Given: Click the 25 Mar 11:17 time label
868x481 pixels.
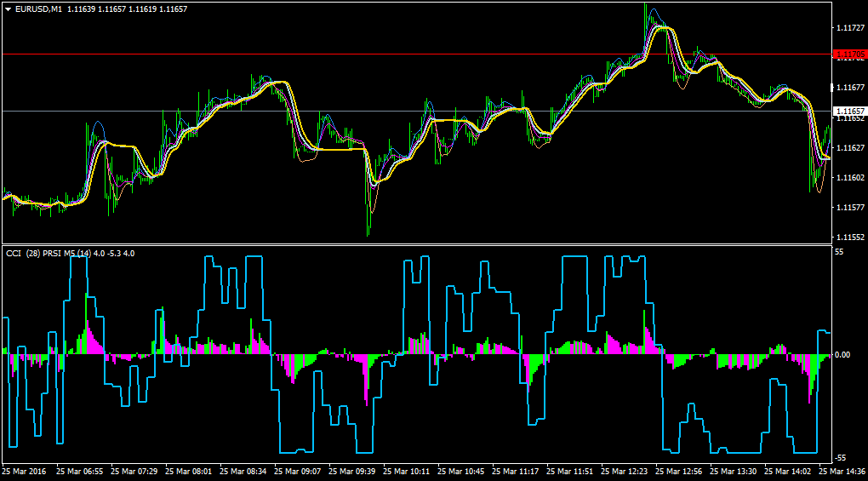Looking at the screenshot, I should click(x=516, y=472).
